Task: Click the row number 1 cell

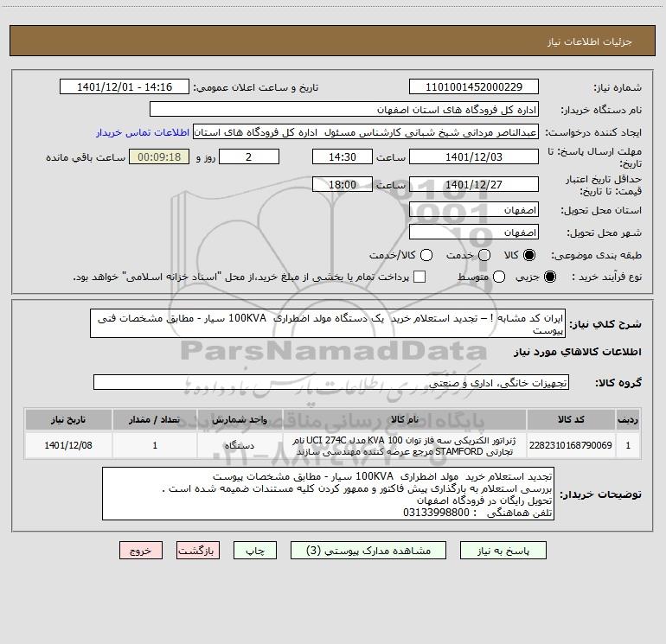Action: 628,445
